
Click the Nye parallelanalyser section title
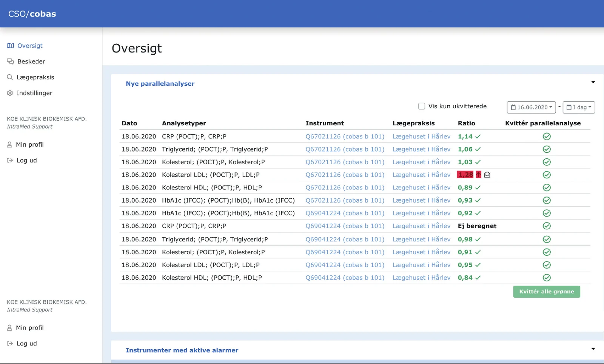click(x=160, y=84)
